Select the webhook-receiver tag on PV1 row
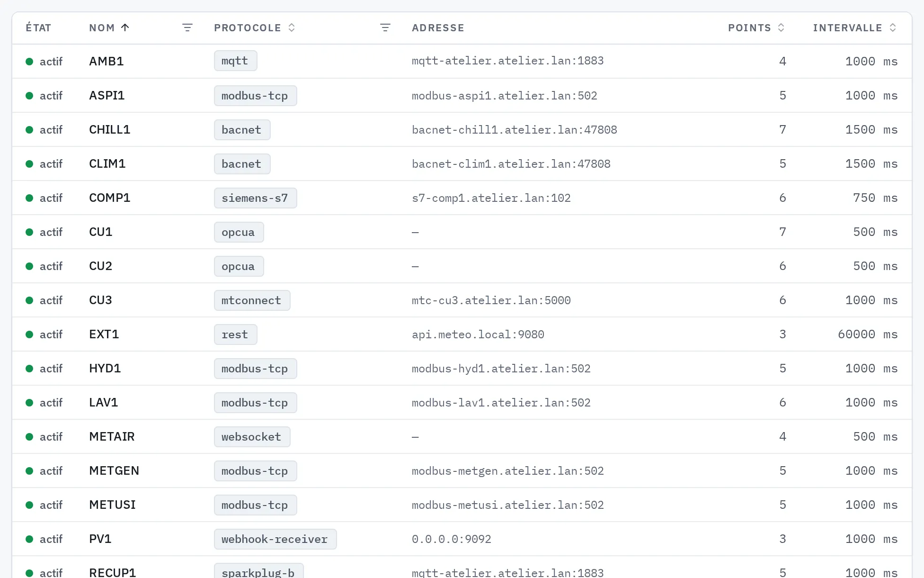The width and height of the screenshot is (924, 578). [275, 539]
